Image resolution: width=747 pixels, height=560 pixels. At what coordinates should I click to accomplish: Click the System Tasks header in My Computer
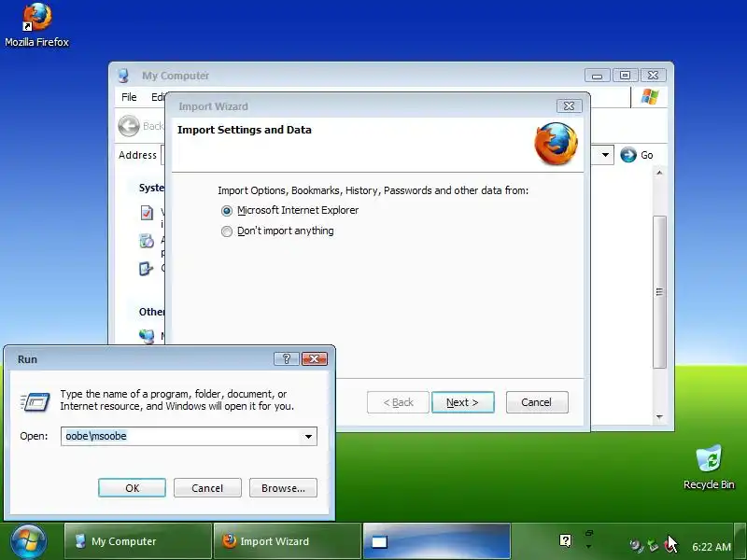(x=151, y=188)
